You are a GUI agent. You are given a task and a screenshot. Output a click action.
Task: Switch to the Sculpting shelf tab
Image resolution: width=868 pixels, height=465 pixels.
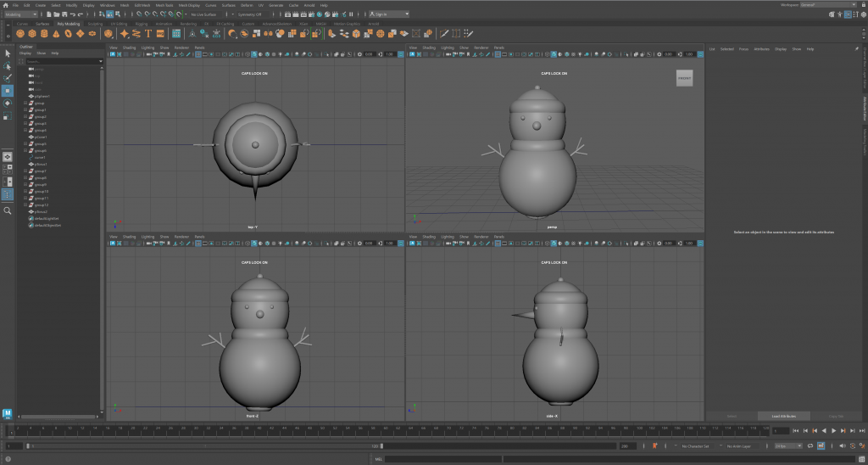(95, 24)
